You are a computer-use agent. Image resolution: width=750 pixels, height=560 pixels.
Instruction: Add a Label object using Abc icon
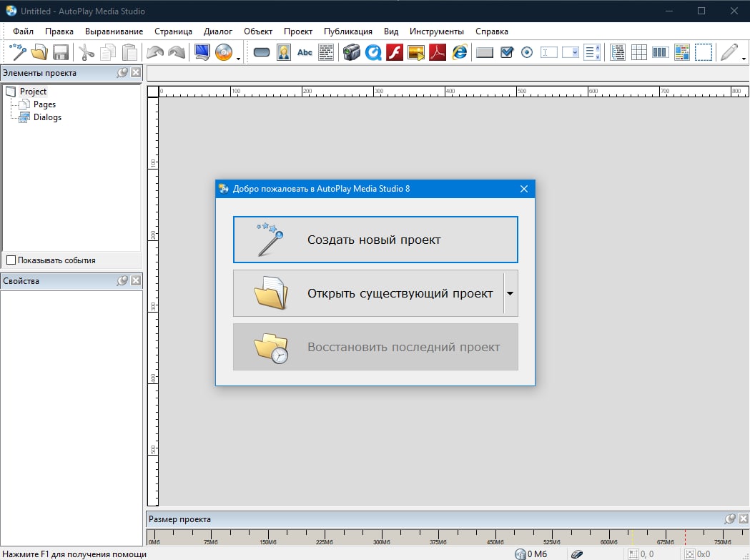click(305, 52)
